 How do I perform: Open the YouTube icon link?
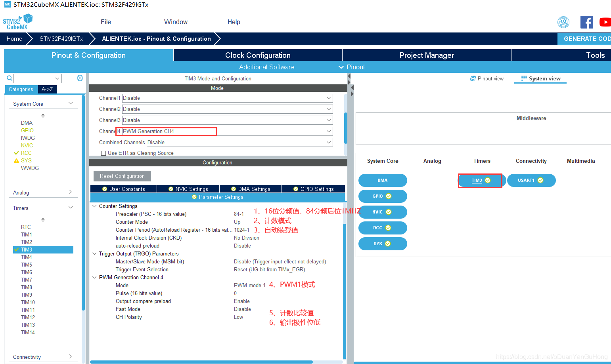(605, 22)
